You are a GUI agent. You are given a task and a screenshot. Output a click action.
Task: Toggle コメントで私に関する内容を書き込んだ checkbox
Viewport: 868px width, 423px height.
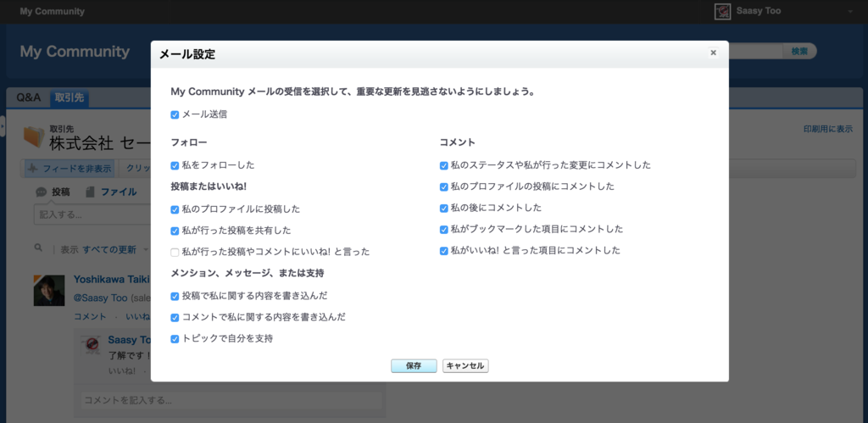175,318
